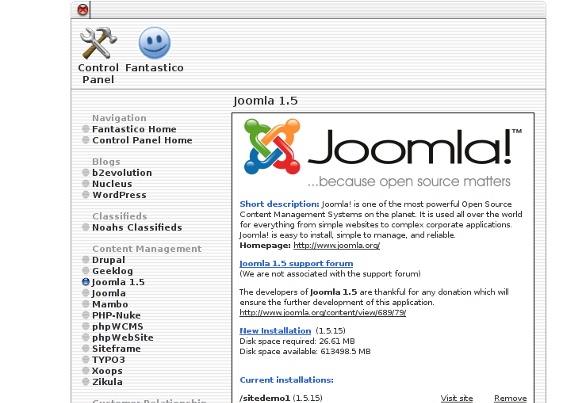586x403 pixels.
Task: Click the Joomla! logo image
Action: [x=382, y=153]
